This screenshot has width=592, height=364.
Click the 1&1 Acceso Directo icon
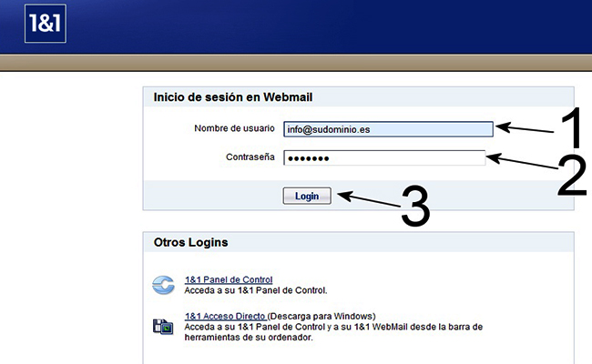point(163,326)
